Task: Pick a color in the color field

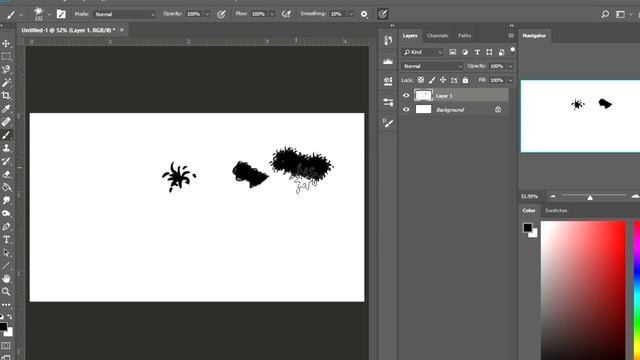Action: point(583,290)
